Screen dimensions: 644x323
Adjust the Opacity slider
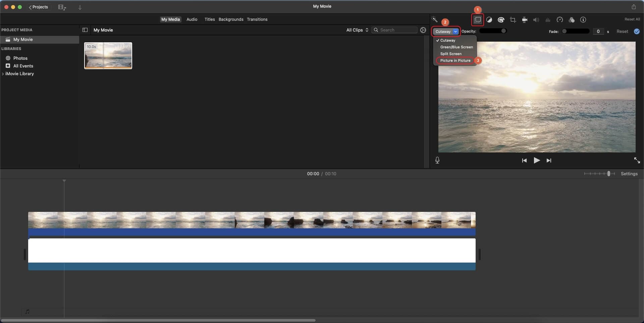(x=493, y=31)
